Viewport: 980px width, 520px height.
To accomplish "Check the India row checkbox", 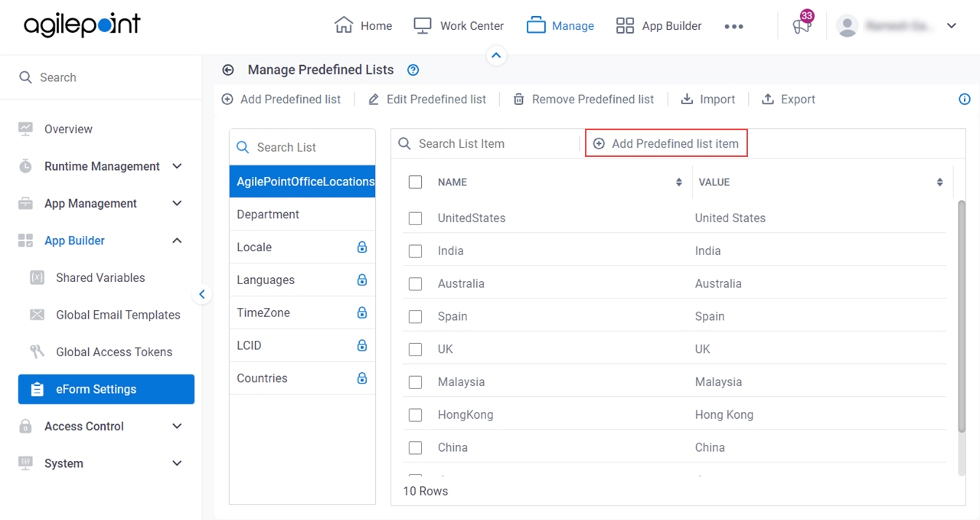I will 415,251.
